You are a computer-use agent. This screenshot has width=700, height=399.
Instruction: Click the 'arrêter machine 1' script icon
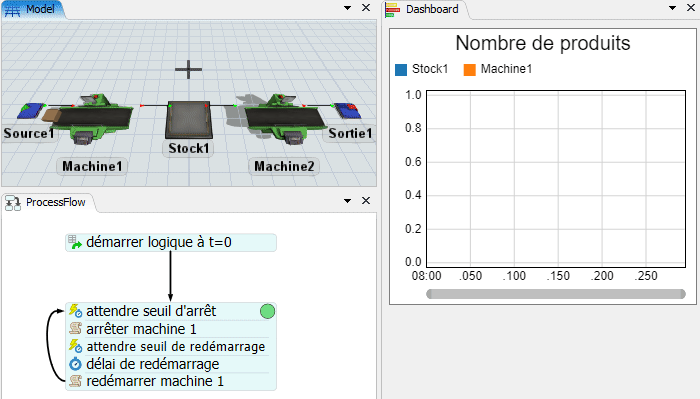(x=75, y=329)
